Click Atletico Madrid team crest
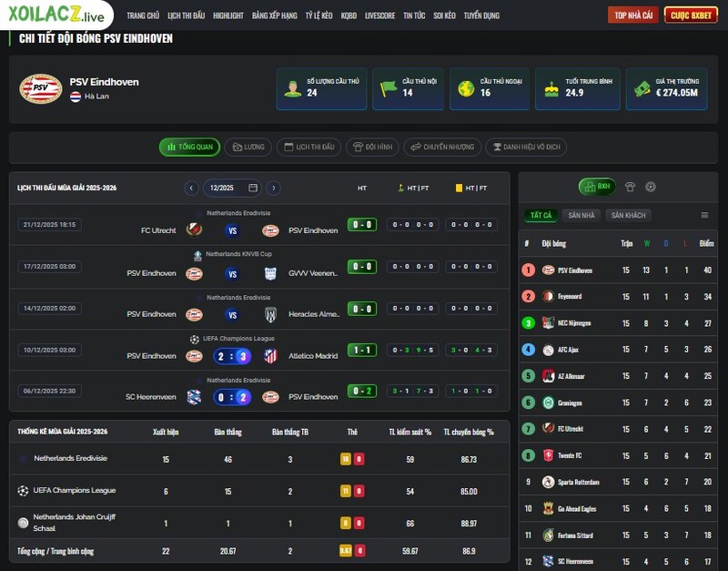Viewport: 728px width, 571px height. click(x=270, y=356)
